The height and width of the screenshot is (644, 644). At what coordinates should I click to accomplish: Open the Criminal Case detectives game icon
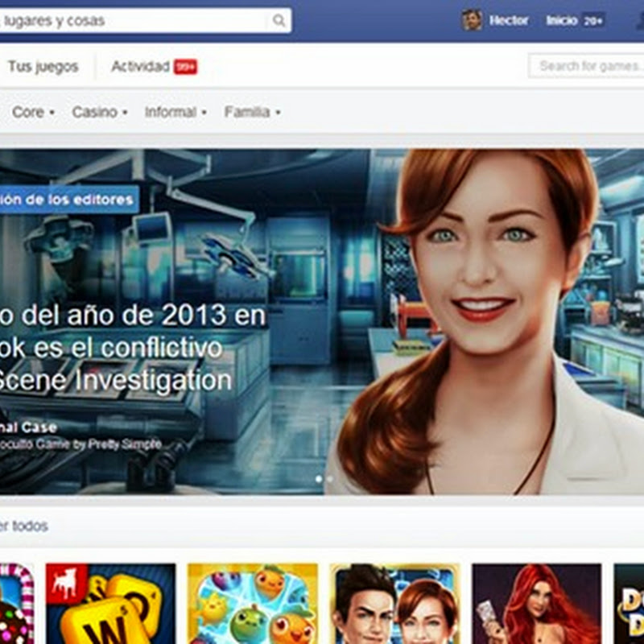[x=394, y=604]
